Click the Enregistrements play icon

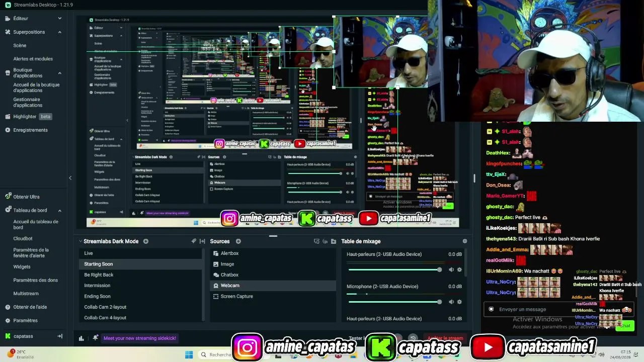8,130
